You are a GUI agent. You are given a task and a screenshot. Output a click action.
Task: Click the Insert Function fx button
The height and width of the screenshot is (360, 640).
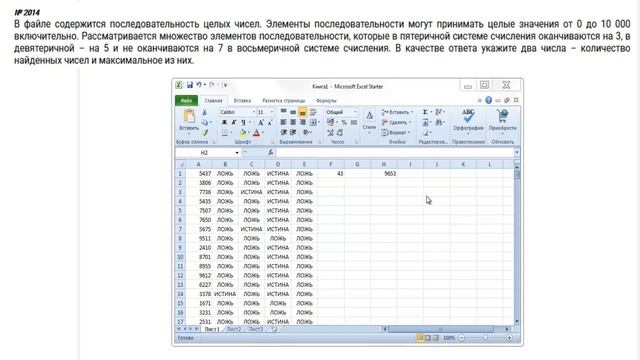(x=270, y=153)
